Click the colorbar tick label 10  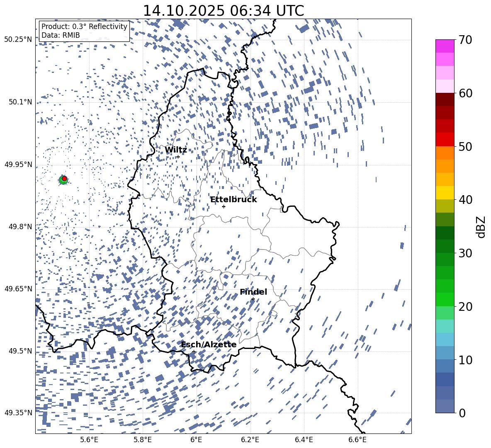click(465, 360)
